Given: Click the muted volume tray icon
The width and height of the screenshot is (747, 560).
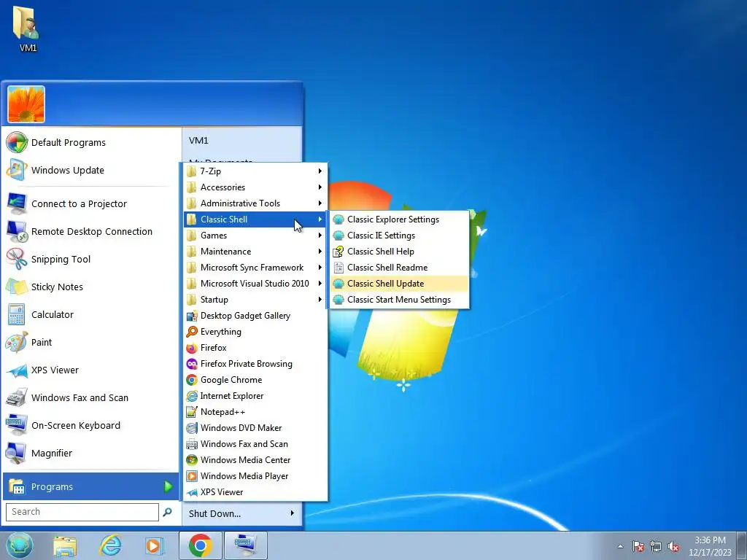Looking at the screenshot, I should click(673, 546).
